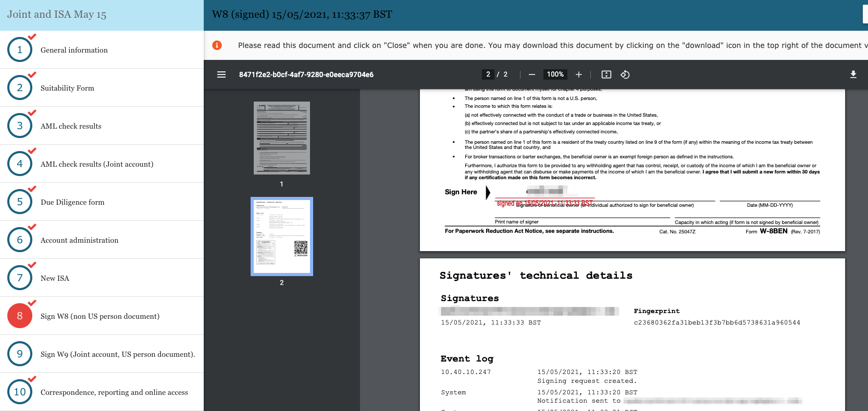Click the Cat. No. 25047Z text
This screenshot has height=411, width=868.
(x=677, y=232)
